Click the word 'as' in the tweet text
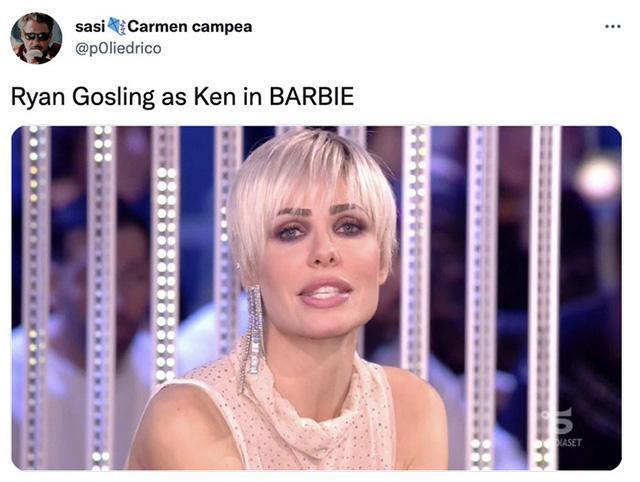 [x=174, y=98]
